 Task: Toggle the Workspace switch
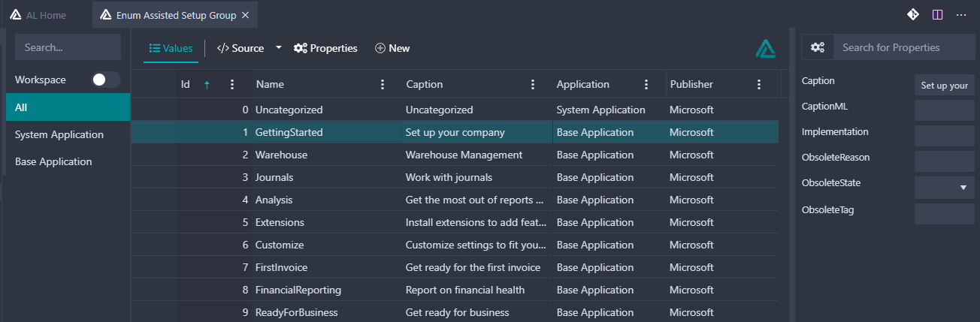106,80
